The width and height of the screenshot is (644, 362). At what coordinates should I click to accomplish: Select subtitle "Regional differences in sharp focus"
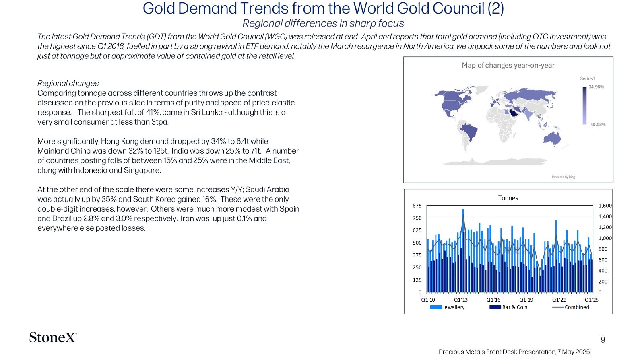click(x=323, y=23)
